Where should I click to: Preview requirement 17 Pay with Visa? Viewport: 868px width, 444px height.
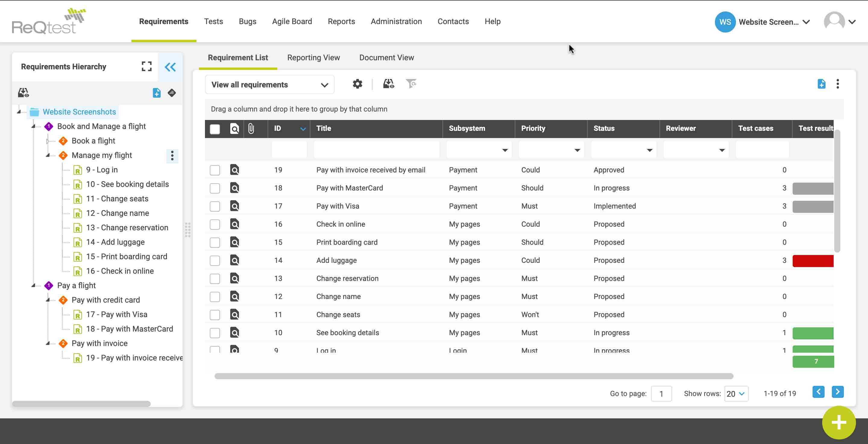tap(234, 206)
